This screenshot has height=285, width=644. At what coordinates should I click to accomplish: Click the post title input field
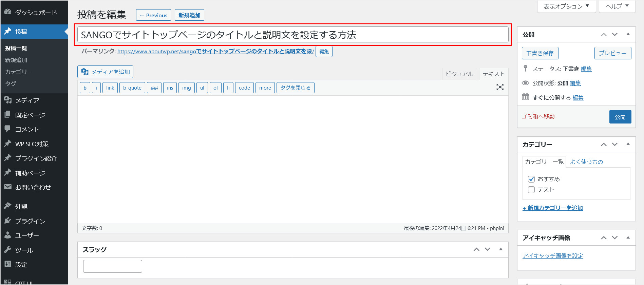coord(292,35)
